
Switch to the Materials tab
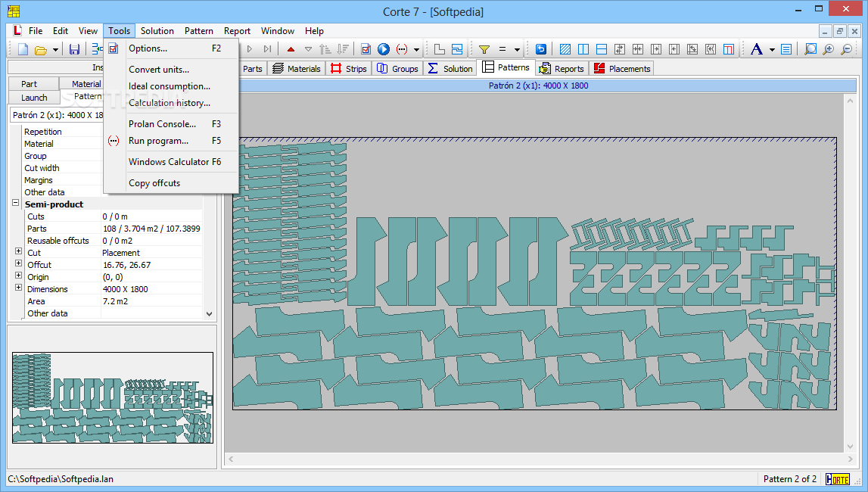pos(297,69)
